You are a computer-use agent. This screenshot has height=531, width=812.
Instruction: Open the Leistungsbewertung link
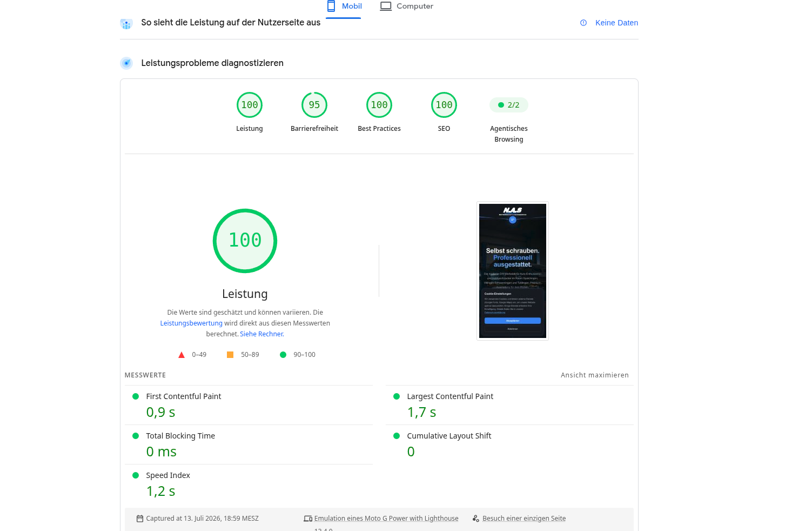pyautogui.click(x=191, y=323)
